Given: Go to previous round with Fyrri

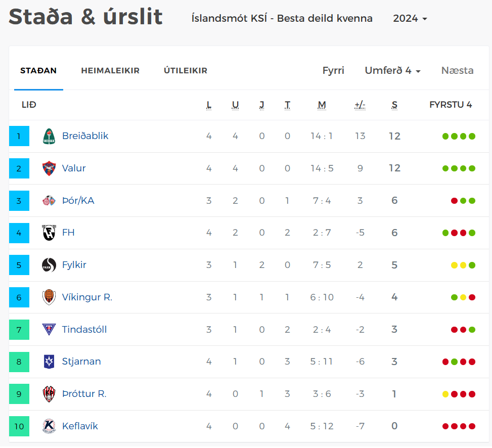Looking at the screenshot, I should [333, 71].
